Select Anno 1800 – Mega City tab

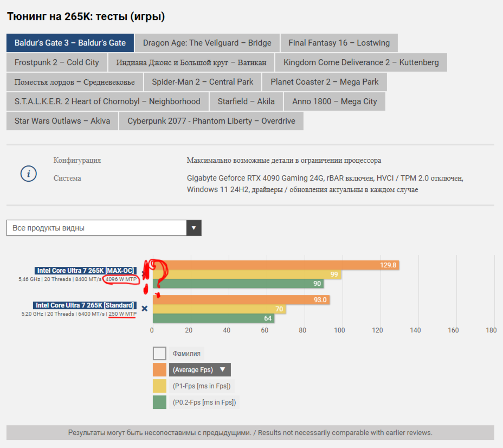pos(334,101)
